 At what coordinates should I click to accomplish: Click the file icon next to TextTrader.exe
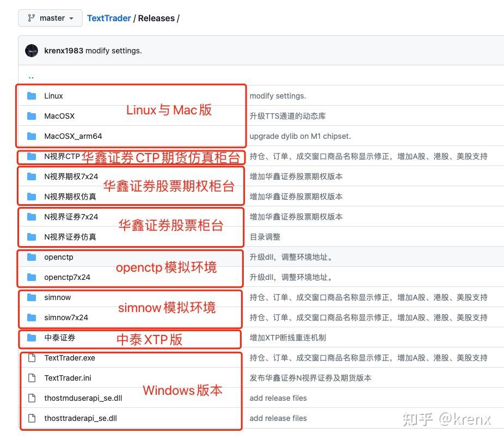click(x=32, y=358)
